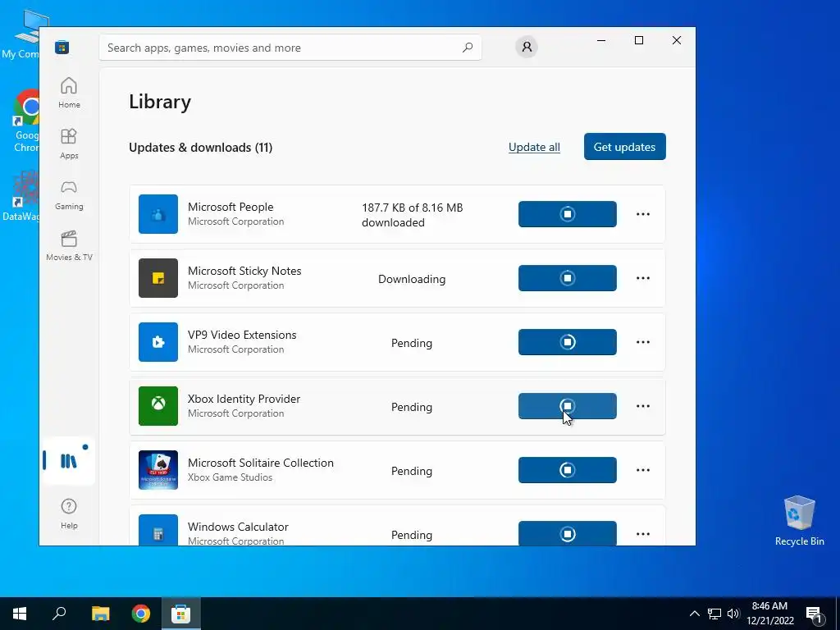Open more options for Microsoft Sticky Notes
The image size is (840, 630).
pyautogui.click(x=643, y=278)
